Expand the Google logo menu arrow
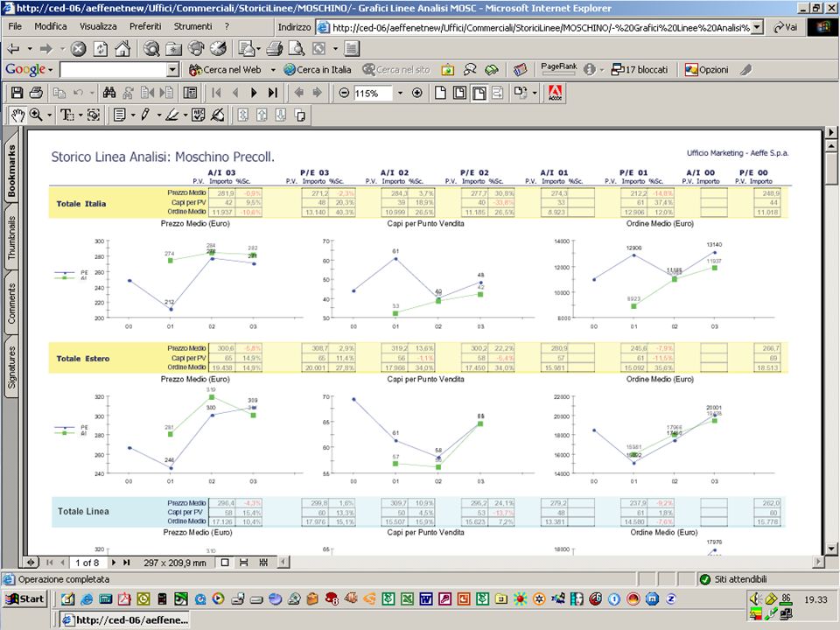Screen dimensions: 840x630 pyautogui.click(x=51, y=70)
